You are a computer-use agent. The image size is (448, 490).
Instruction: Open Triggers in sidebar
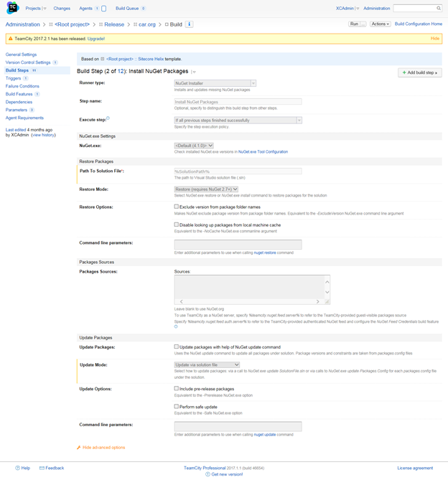coord(13,78)
